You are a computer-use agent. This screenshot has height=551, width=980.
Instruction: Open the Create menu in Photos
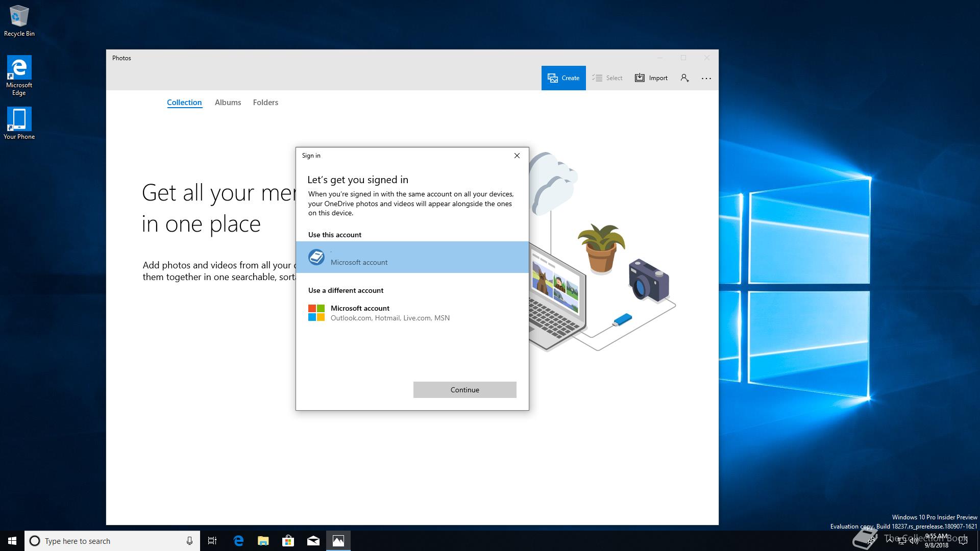pos(563,78)
